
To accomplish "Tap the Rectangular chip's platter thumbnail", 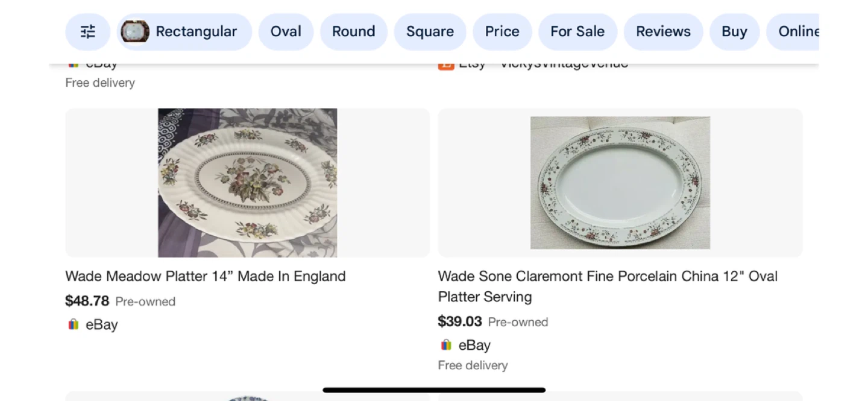I will tap(135, 32).
